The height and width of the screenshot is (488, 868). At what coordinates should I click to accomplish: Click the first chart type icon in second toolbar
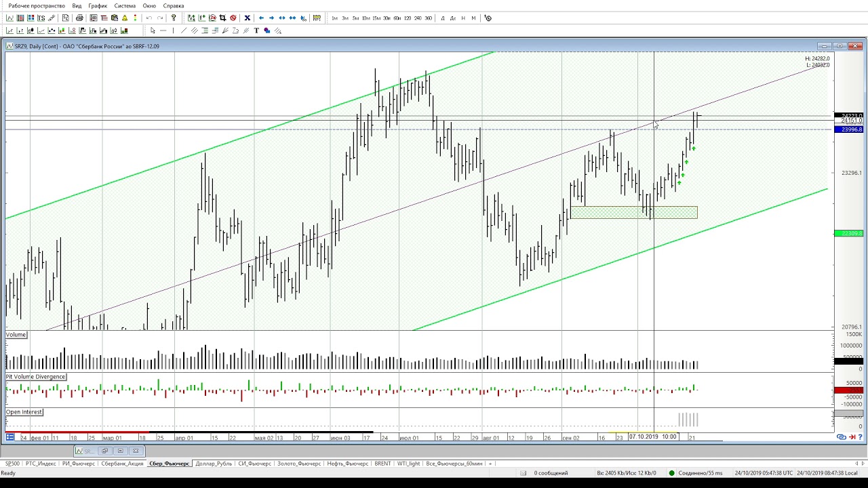9,30
